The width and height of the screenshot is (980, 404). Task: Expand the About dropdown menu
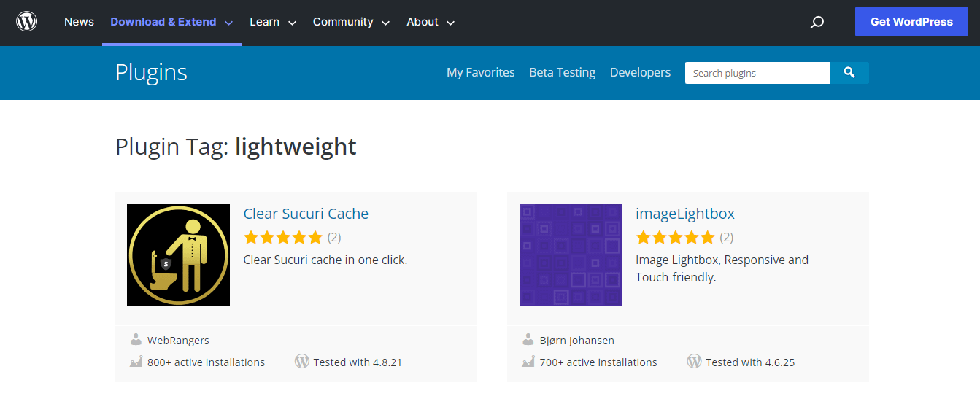pyautogui.click(x=431, y=22)
